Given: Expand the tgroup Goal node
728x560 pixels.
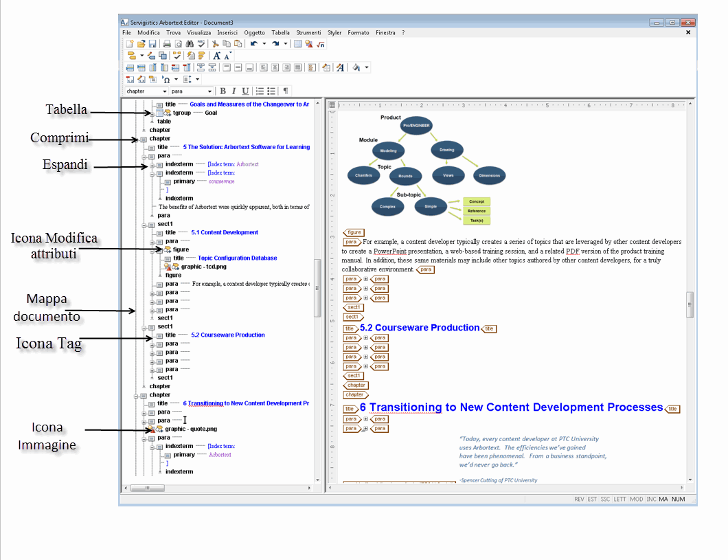Looking at the screenshot, I should 152,114.
